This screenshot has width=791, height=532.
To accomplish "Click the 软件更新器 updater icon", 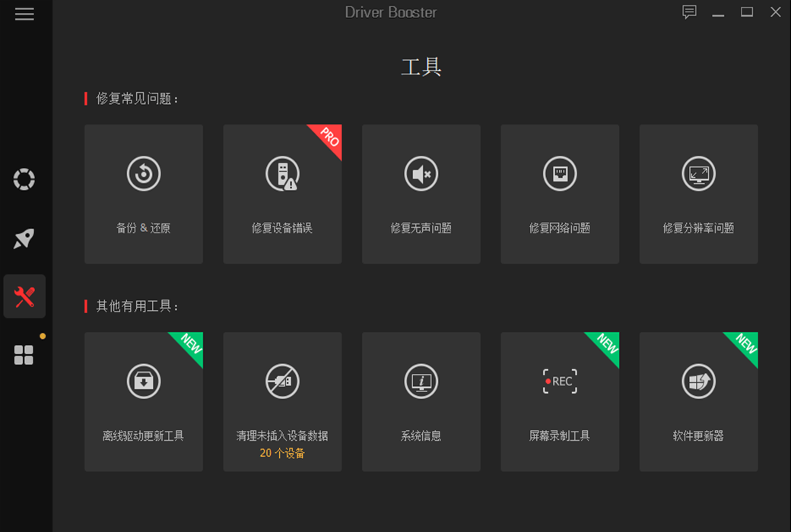I will [x=699, y=382].
